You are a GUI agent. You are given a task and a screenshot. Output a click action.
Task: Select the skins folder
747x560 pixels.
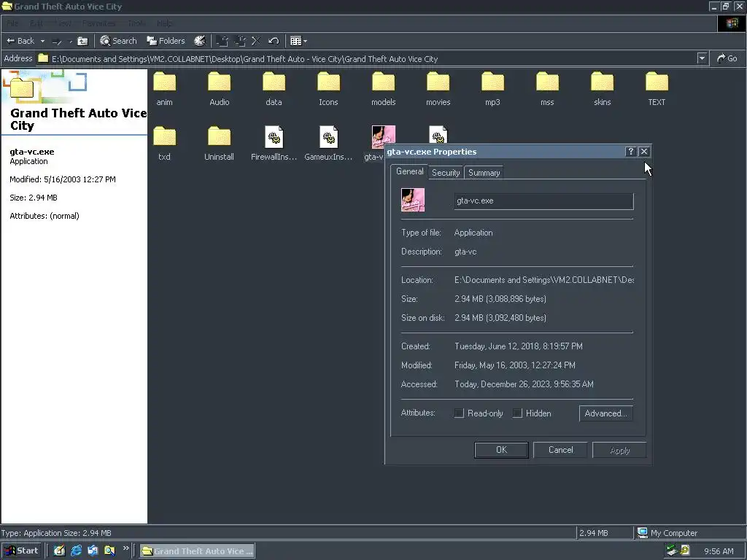coord(602,89)
